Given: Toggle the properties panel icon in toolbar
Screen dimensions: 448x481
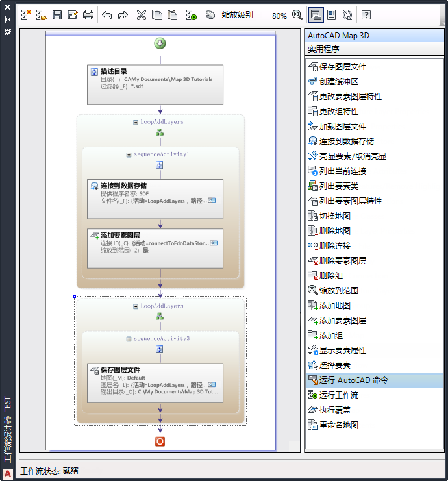Looking at the screenshot, I should point(332,15).
